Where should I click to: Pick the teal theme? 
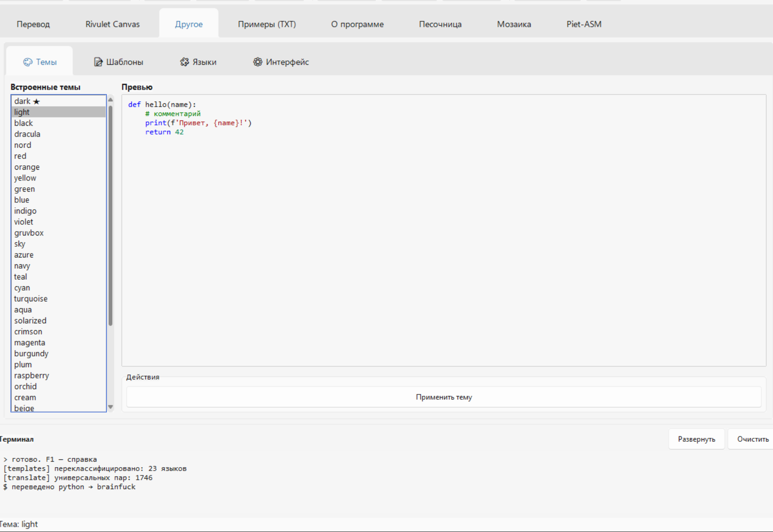[x=59, y=276]
